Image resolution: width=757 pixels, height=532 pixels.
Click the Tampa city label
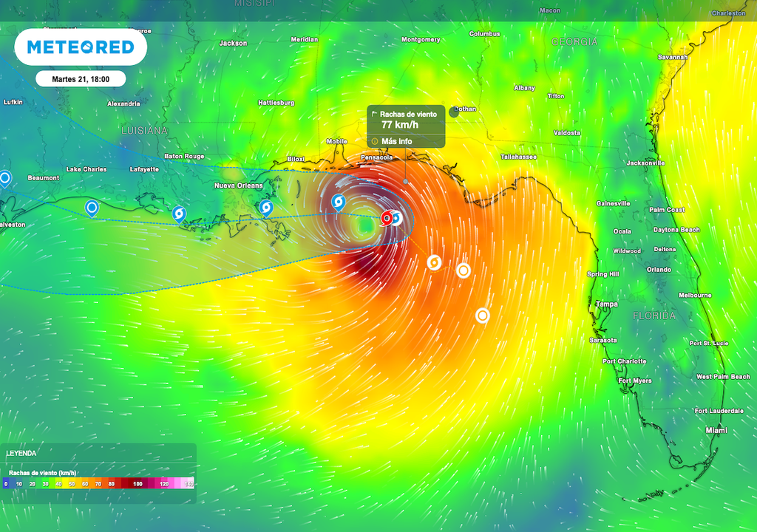606,304
